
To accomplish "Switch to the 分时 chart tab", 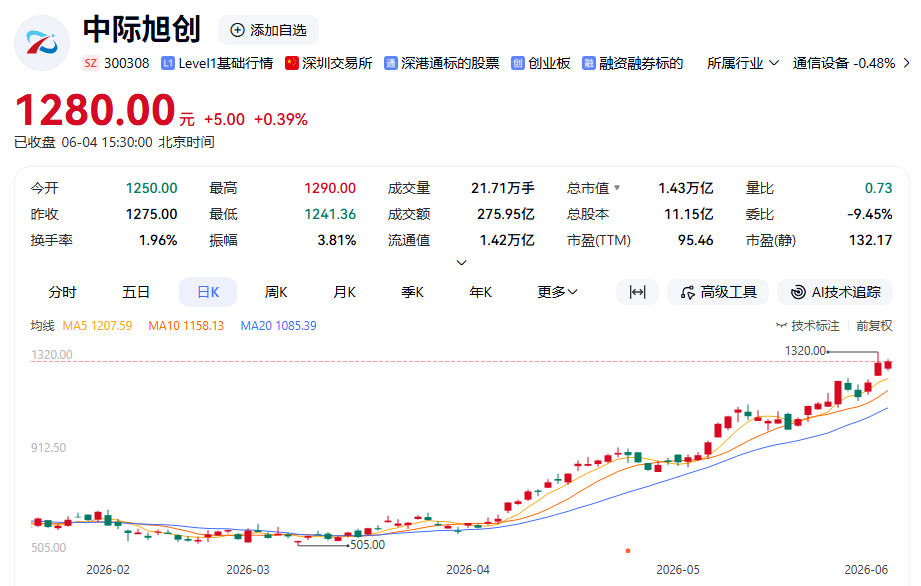I will coord(62,292).
